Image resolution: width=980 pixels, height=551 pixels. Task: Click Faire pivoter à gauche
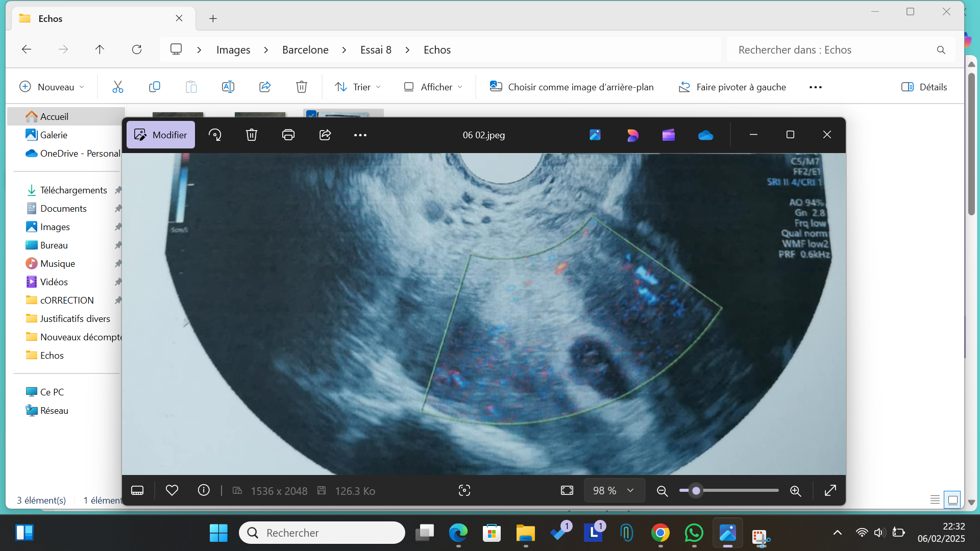(x=732, y=87)
